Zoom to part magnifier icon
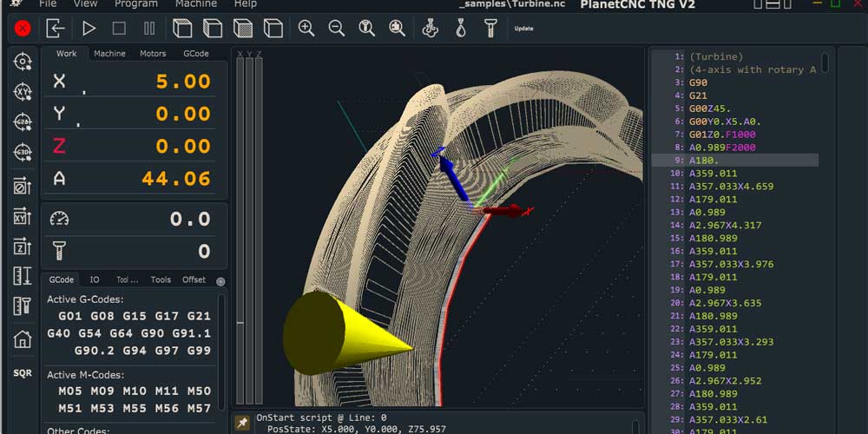 point(397,29)
